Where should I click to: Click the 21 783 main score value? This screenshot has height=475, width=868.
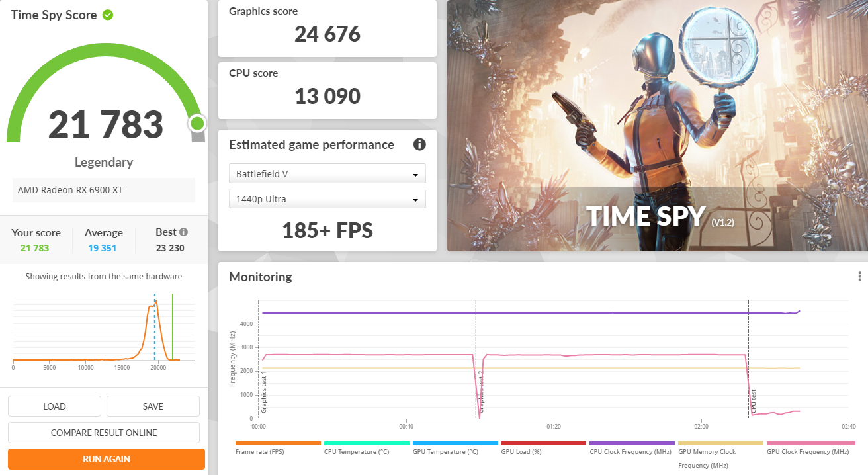(106, 124)
